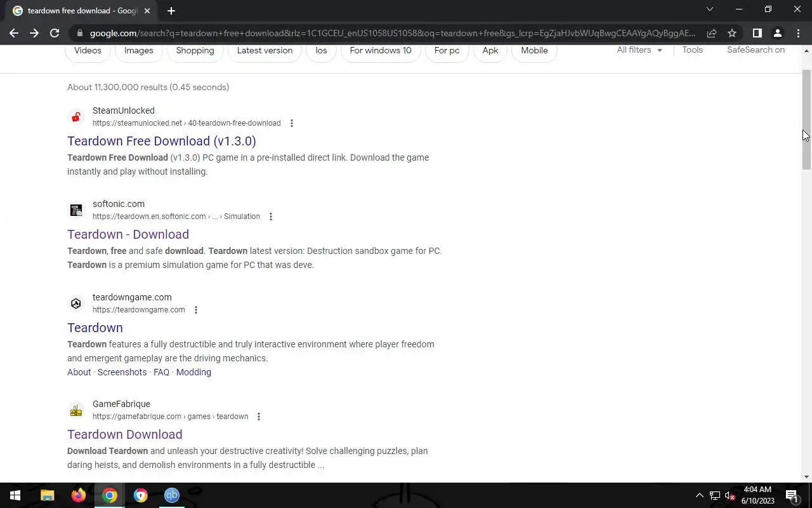Click the About 11,300,000 results text

point(148,87)
